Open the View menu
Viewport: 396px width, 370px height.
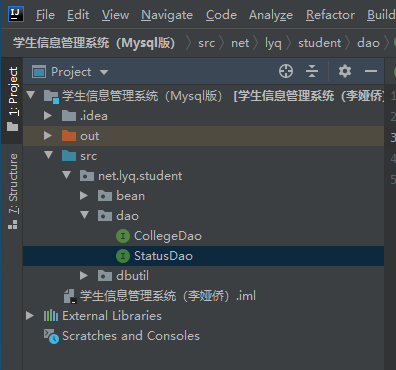click(x=115, y=15)
